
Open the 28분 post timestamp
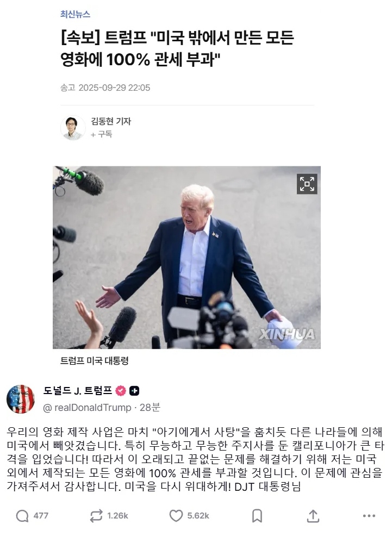pos(150,408)
